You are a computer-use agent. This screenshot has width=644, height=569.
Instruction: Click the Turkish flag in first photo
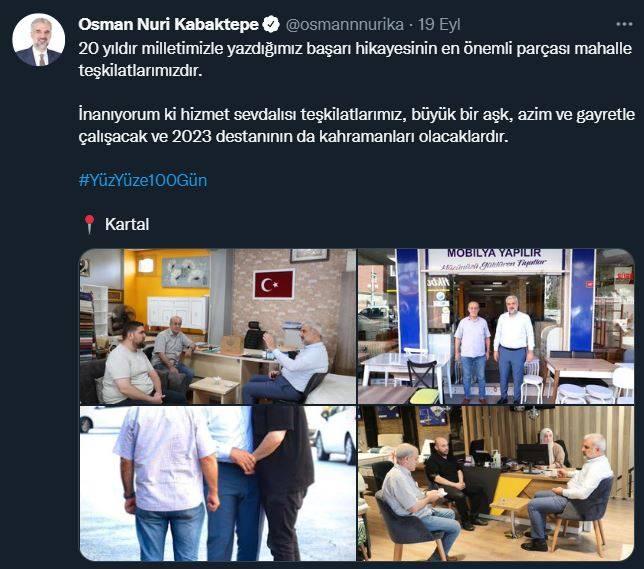[x=274, y=284]
